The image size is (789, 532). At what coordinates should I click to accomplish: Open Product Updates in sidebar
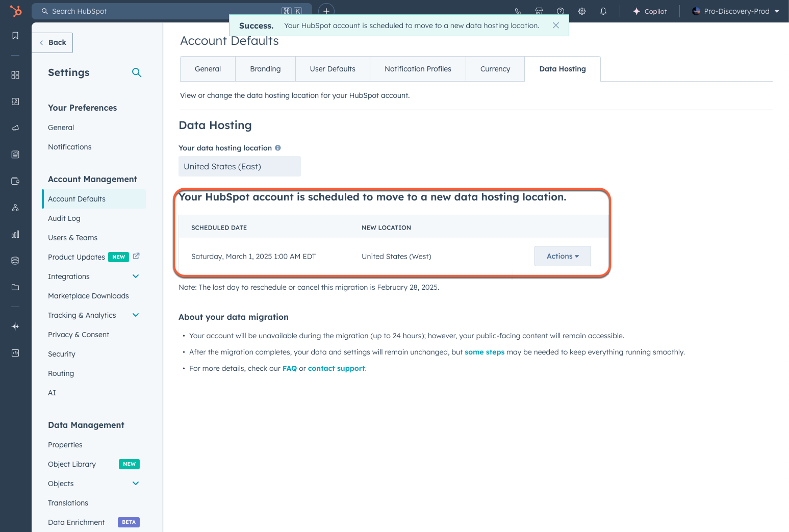pos(77,257)
